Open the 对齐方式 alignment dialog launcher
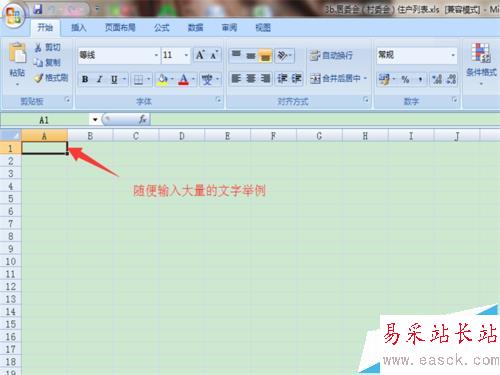The width and height of the screenshot is (500, 375). pyautogui.click(x=366, y=99)
